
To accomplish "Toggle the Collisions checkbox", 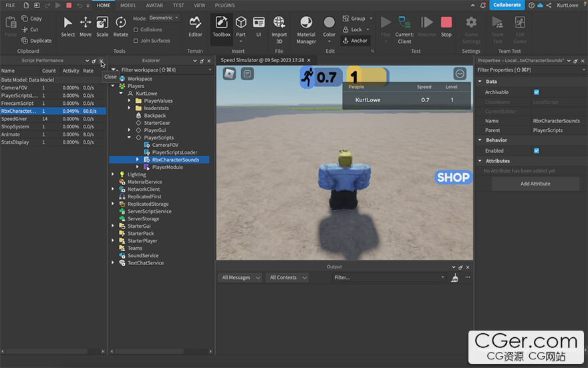I will (136, 29).
